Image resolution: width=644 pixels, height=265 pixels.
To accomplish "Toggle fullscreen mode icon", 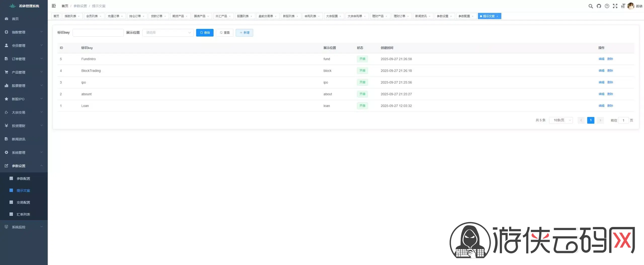I will tap(615, 6).
